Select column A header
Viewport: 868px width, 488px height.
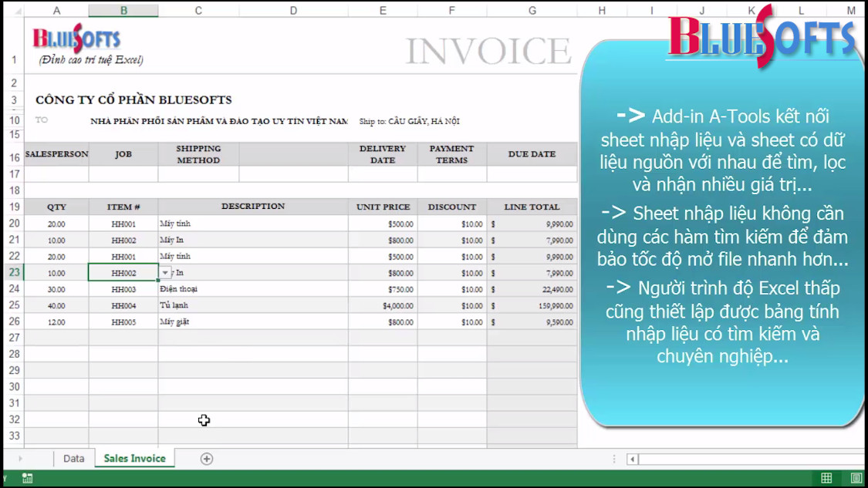coord(56,11)
